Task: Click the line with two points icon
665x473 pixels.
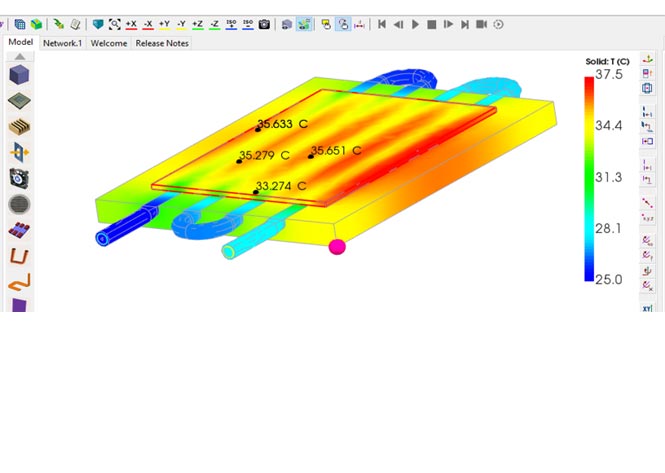Action: pos(647,203)
